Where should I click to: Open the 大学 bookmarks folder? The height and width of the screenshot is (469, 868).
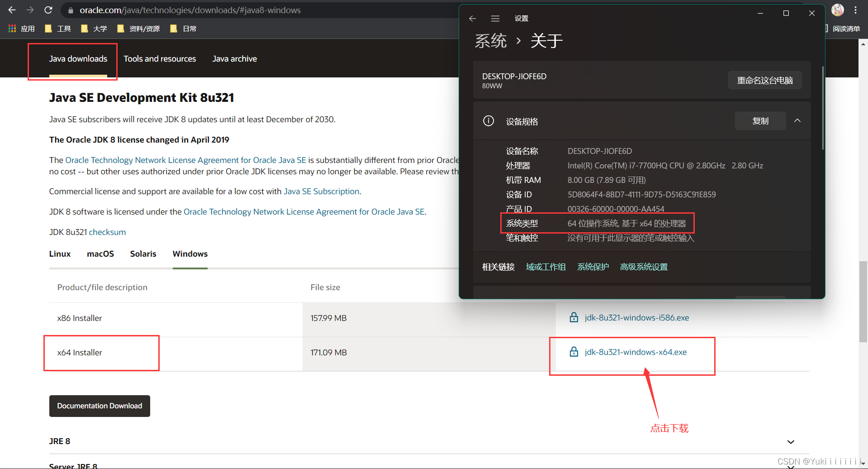pyautogui.click(x=94, y=29)
